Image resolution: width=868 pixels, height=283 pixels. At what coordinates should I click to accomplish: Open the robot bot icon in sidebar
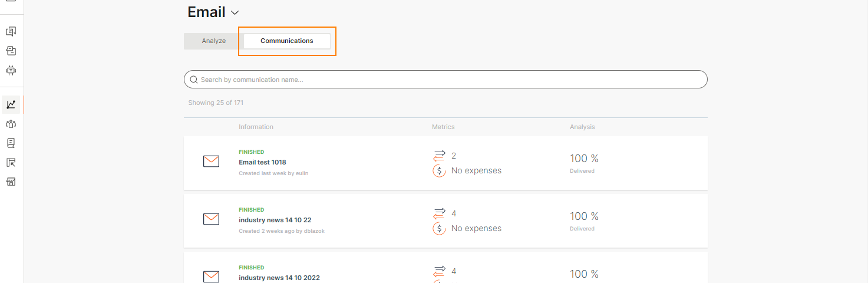(x=11, y=70)
